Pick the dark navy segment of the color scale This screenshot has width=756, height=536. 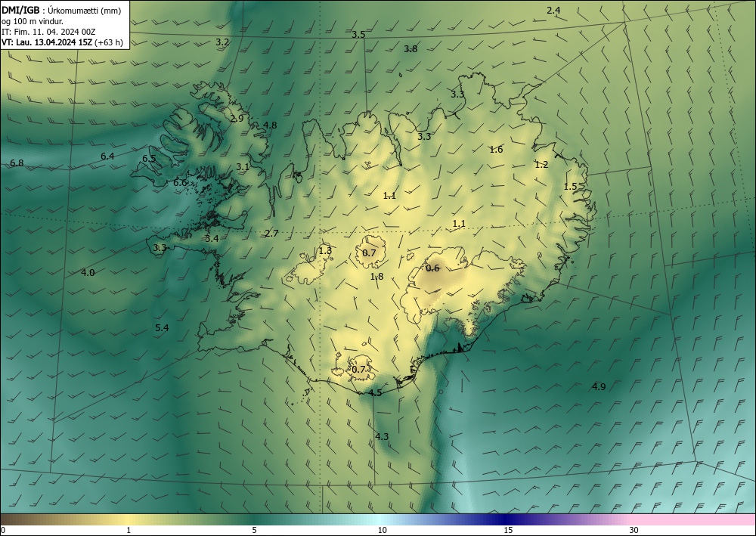[x=505, y=519]
